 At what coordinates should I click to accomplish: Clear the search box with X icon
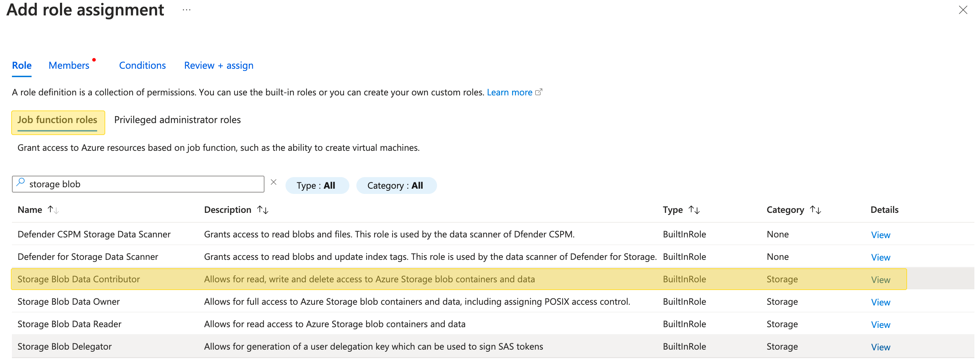pyautogui.click(x=273, y=182)
